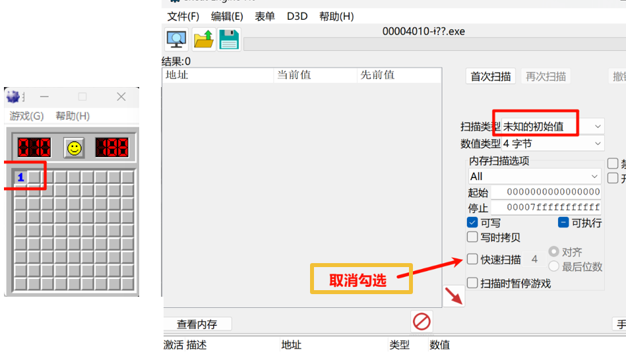Click the 首次扫描 button
Image resolution: width=626 pixels, height=364 pixels.
pos(490,76)
